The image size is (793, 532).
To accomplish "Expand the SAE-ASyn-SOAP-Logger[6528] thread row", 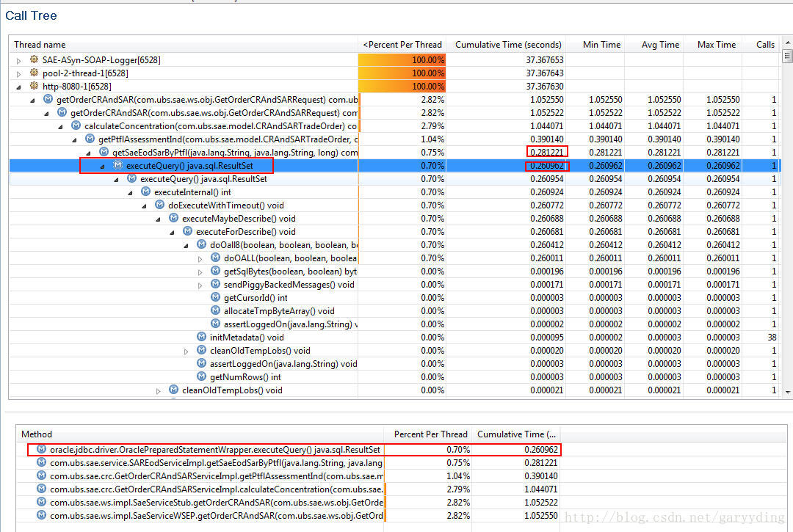I will click(x=18, y=61).
